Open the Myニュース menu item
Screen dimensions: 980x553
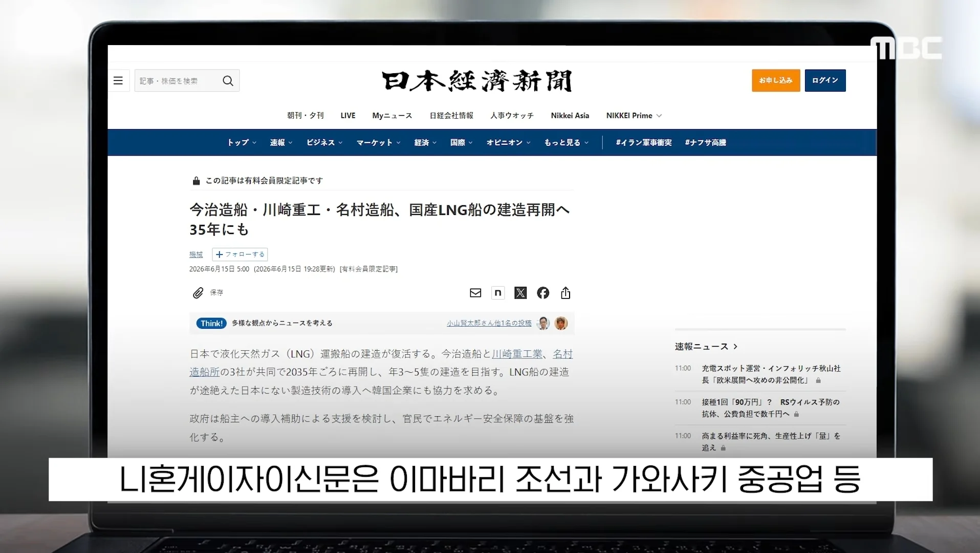tap(392, 116)
